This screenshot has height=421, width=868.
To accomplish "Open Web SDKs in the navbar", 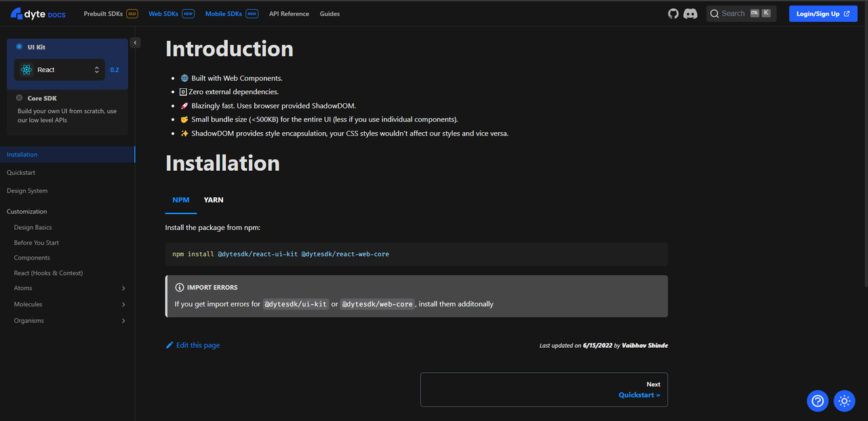I will click(x=172, y=14).
